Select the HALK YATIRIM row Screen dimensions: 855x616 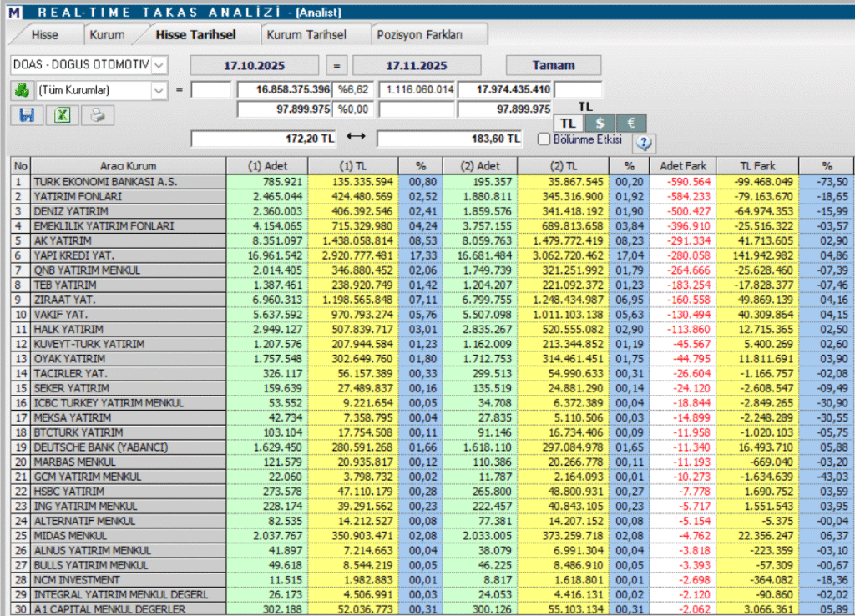point(432,329)
